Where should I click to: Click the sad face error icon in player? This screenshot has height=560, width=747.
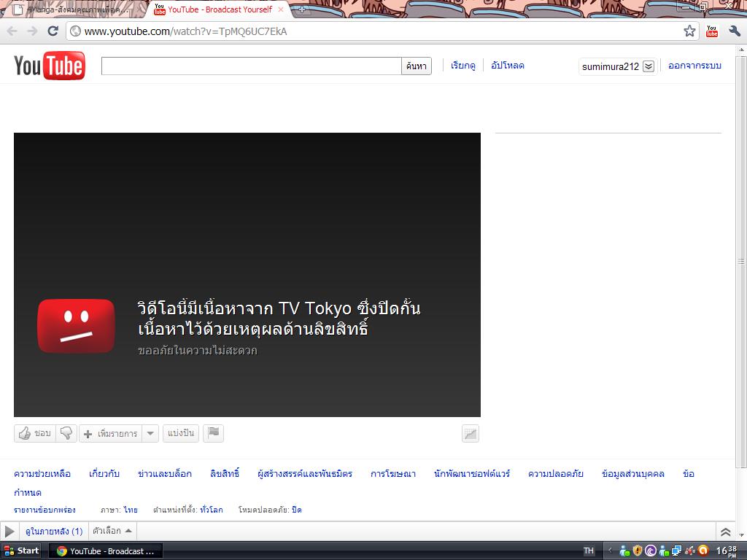(x=76, y=326)
